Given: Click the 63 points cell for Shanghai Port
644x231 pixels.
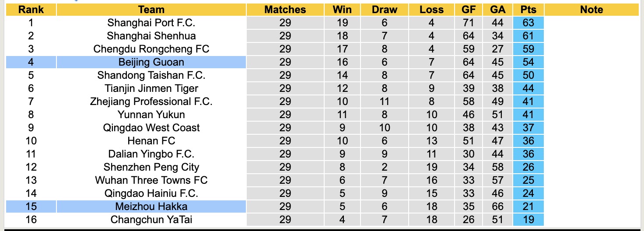Looking at the screenshot, I should click(528, 23).
